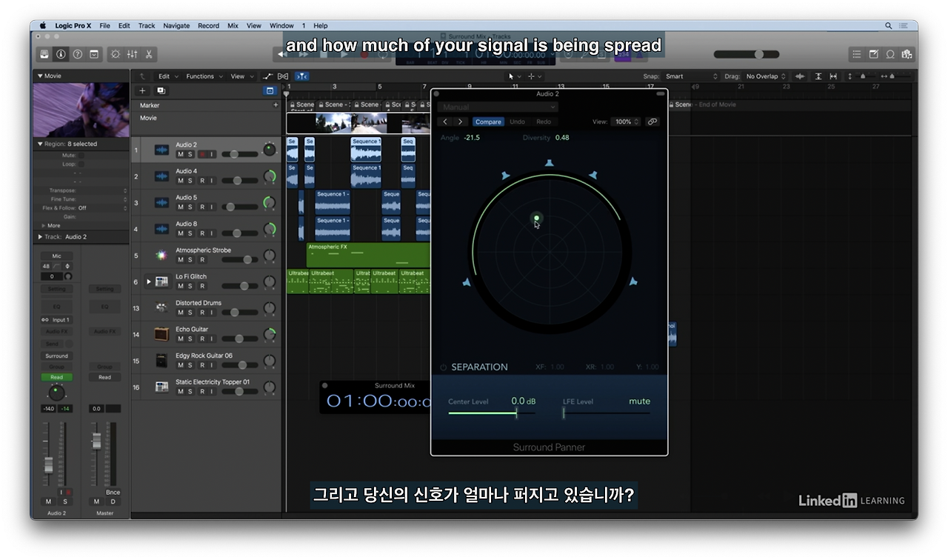Add a new track plus icon
This screenshot has height=560, width=948.
click(143, 90)
